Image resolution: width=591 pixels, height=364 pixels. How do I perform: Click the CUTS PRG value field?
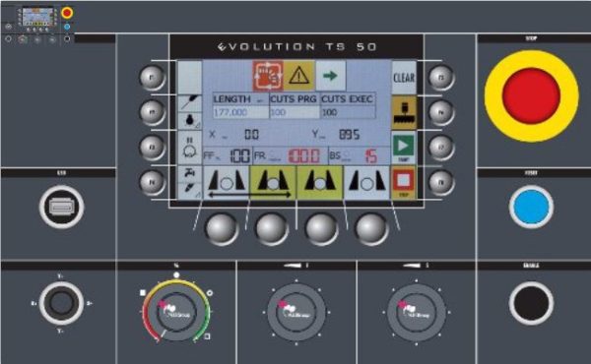click(x=295, y=112)
